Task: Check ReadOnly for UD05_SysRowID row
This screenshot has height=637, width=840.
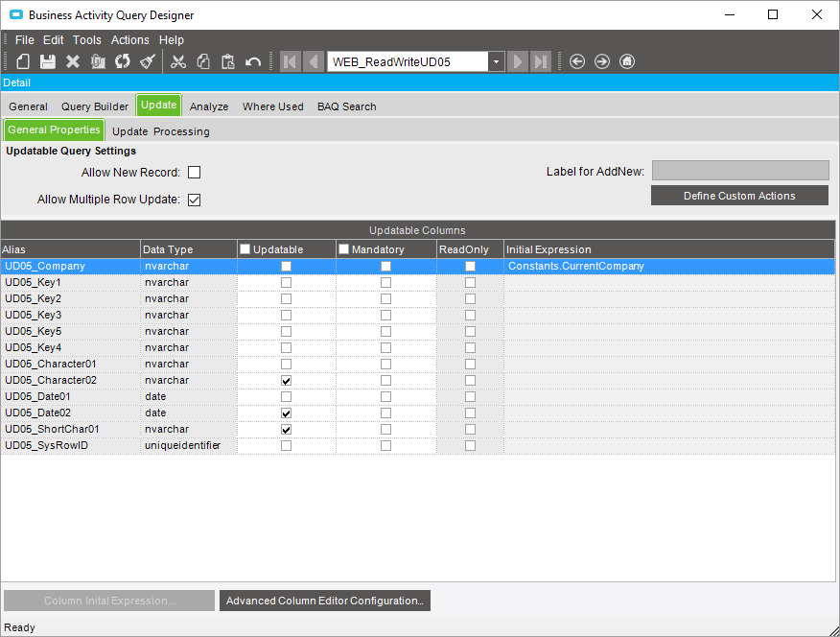Action: 470,446
